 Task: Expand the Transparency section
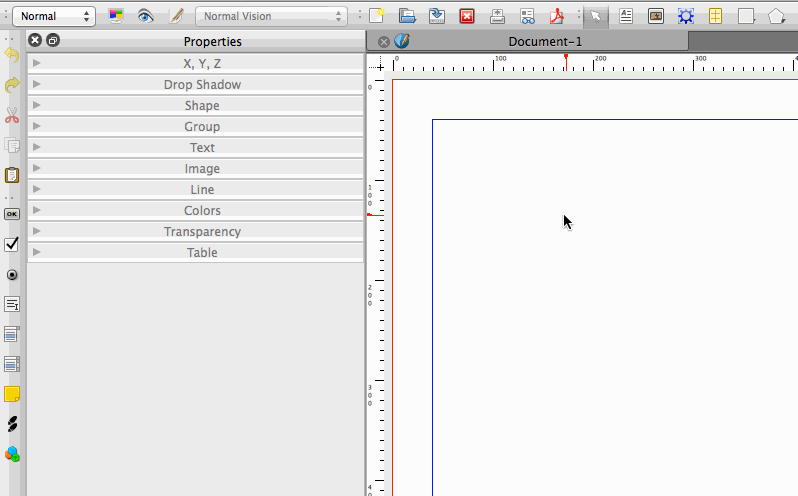pyautogui.click(x=202, y=232)
